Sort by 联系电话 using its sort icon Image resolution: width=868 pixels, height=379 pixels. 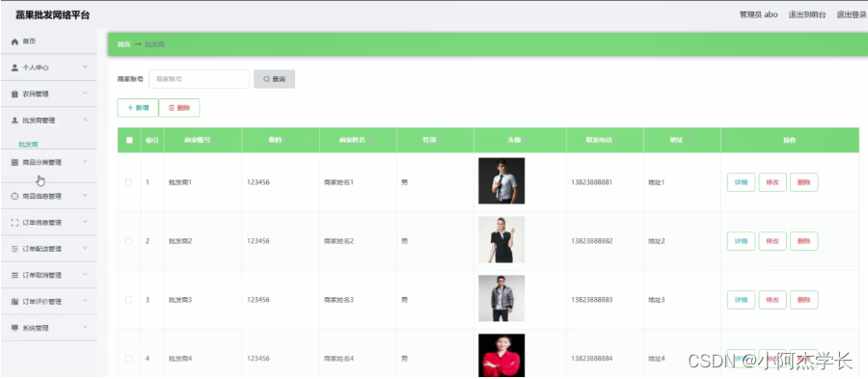[x=618, y=141]
